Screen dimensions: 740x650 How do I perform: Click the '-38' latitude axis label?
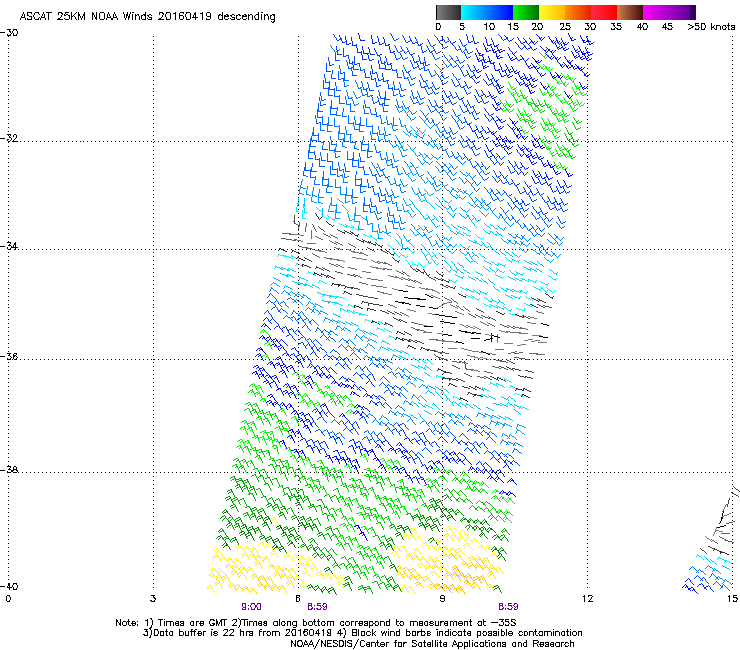(x=9, y=470)
